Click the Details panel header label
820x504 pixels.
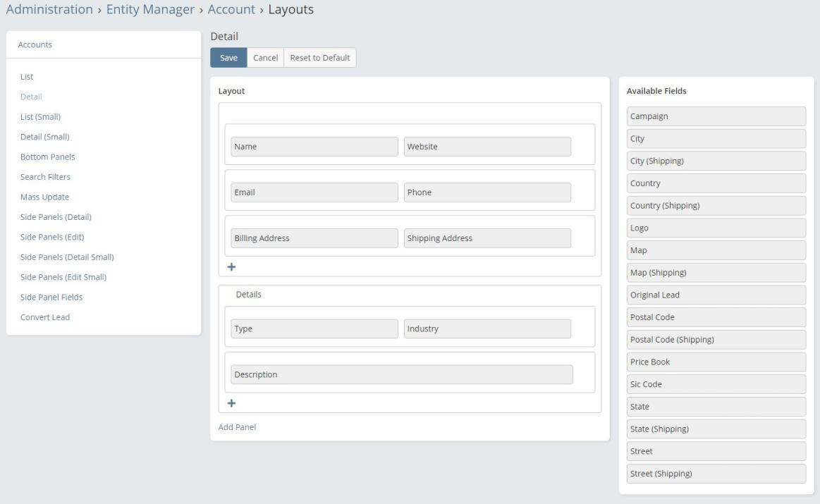point(248,295)
